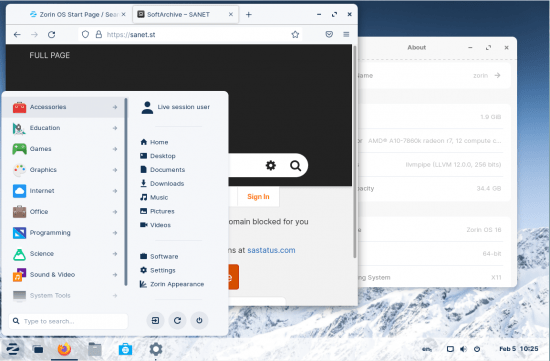Launch Software from the menu
The image size is (550, 361).
[159, 256]
